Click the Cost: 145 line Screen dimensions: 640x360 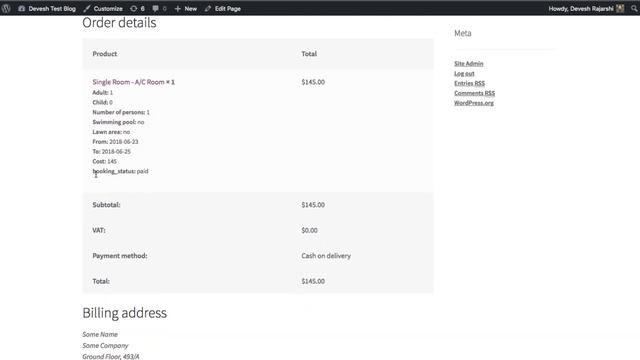(x=104, y=161)
